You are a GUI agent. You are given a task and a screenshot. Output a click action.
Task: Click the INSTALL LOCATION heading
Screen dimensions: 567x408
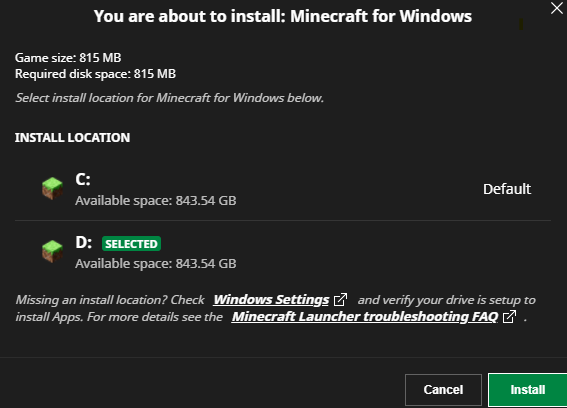72,137
